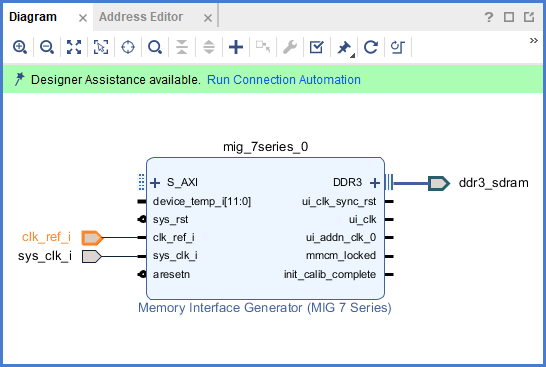The width and height of the screenshot is (546, 367).
Task: Click the Make External connection icon
Action: click(263, 47)
